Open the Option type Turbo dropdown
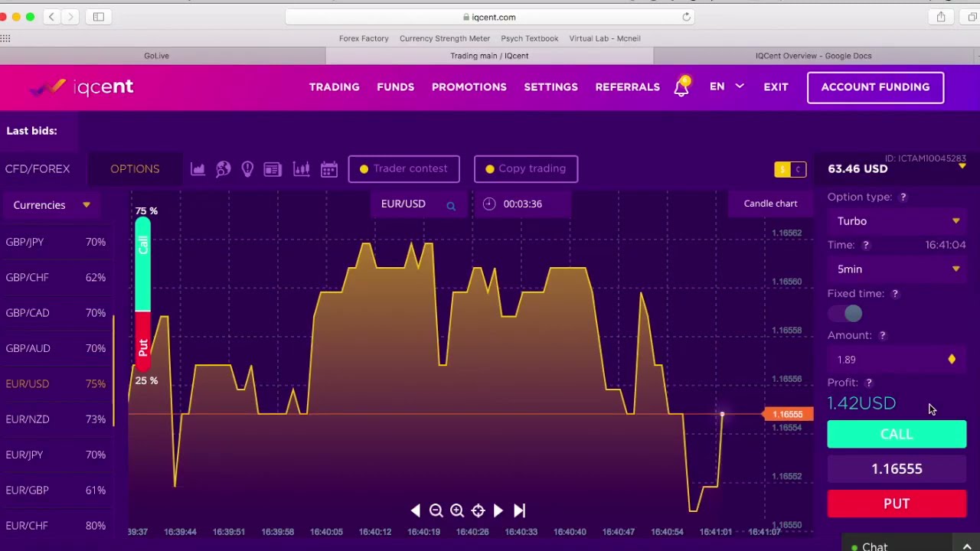 (x=897, y=221)
